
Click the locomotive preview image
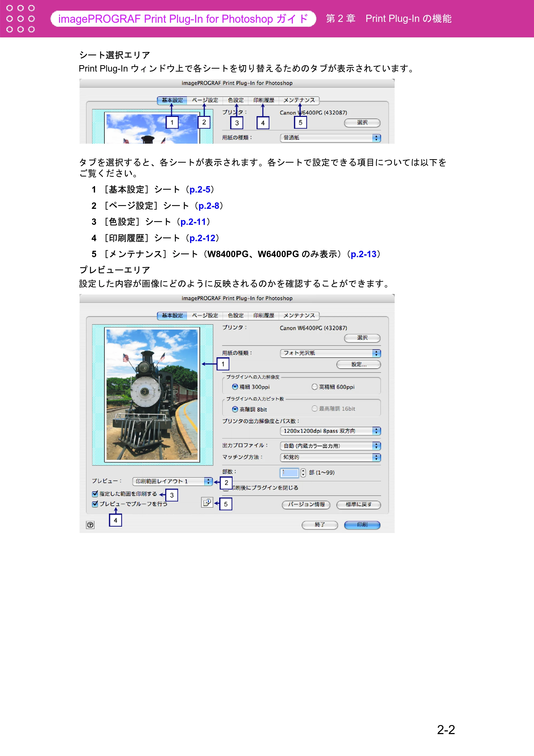tap(152, 394)
